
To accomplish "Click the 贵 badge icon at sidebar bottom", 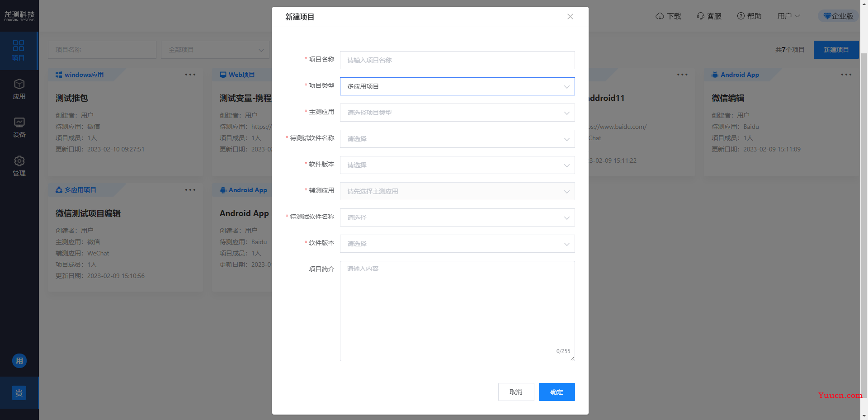I will click(x=19, y=393).
